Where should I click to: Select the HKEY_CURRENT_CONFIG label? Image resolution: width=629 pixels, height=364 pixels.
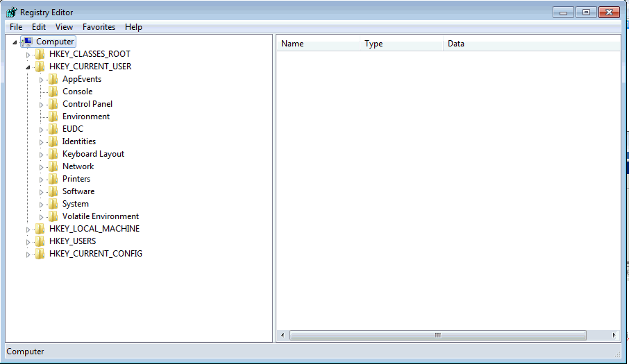(x=96, y=254)
